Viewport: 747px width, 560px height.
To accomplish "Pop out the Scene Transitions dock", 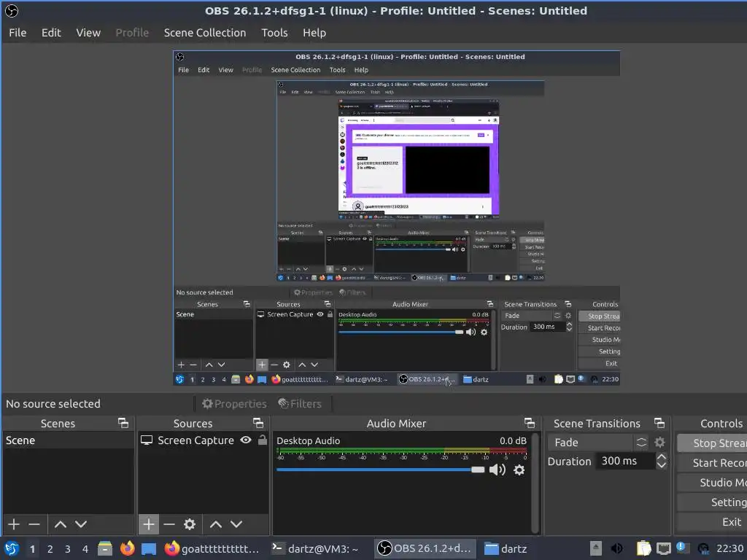I will pyautogui.click(x=659, y=423).
